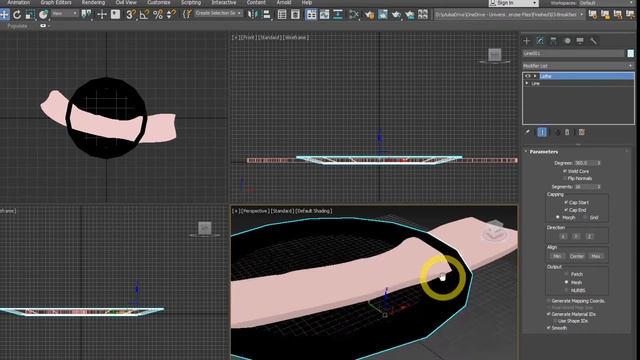Viewport: 640px width, 360px height.
Task: Expand the Line entry in modifier stack
Action: (527, 83)
